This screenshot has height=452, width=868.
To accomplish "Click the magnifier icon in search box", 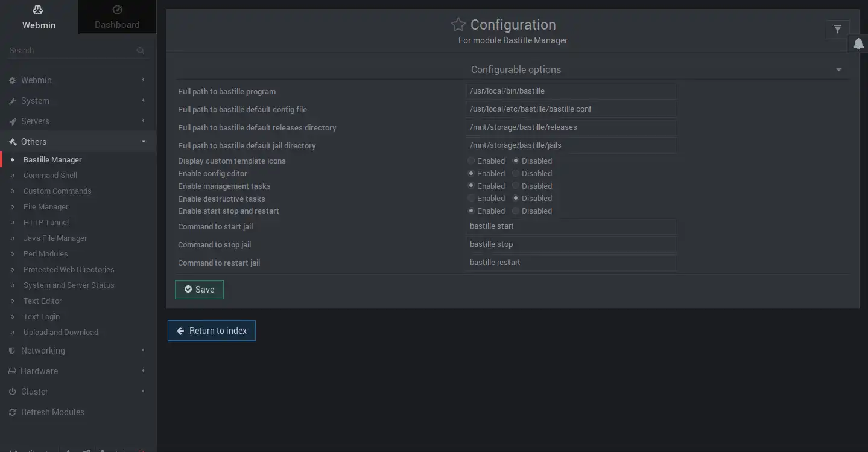I will [141, 51].
